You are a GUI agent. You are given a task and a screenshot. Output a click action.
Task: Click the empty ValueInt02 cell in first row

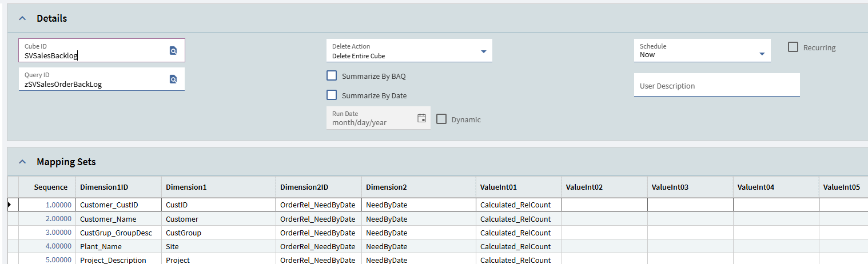click(x=604, y=205)
